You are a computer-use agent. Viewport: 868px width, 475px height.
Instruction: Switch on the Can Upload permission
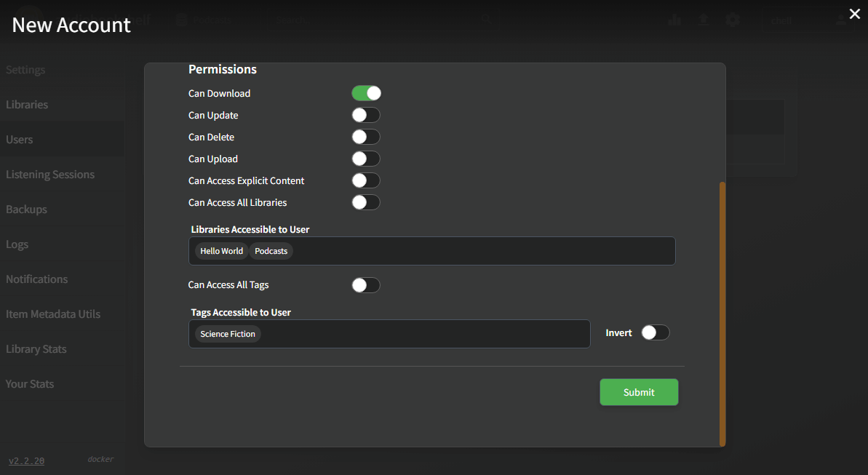point(366,159)
